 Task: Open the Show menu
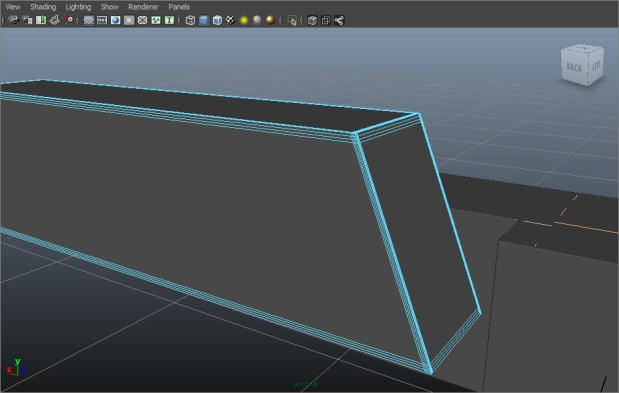(x=109, y=7)
